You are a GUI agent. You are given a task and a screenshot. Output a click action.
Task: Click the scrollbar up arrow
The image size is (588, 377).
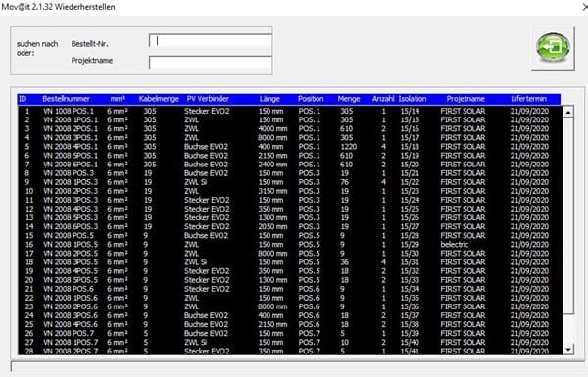point(568,112)
